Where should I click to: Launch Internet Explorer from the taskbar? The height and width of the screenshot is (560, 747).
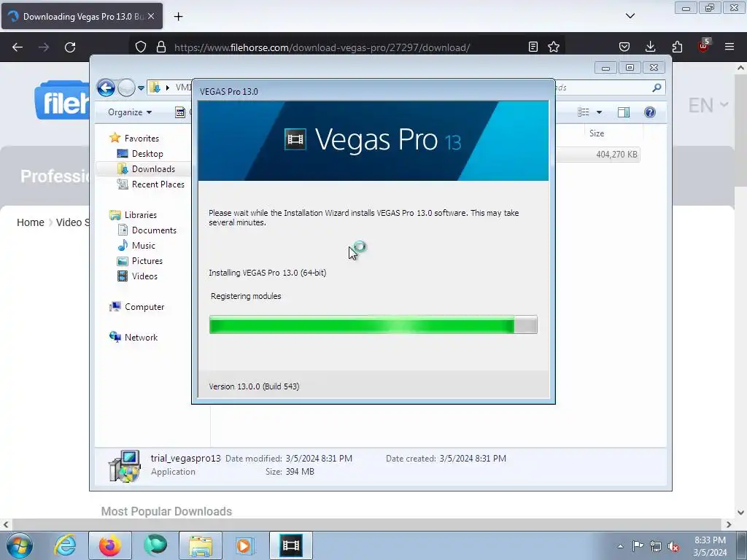(x=65, y=545)
